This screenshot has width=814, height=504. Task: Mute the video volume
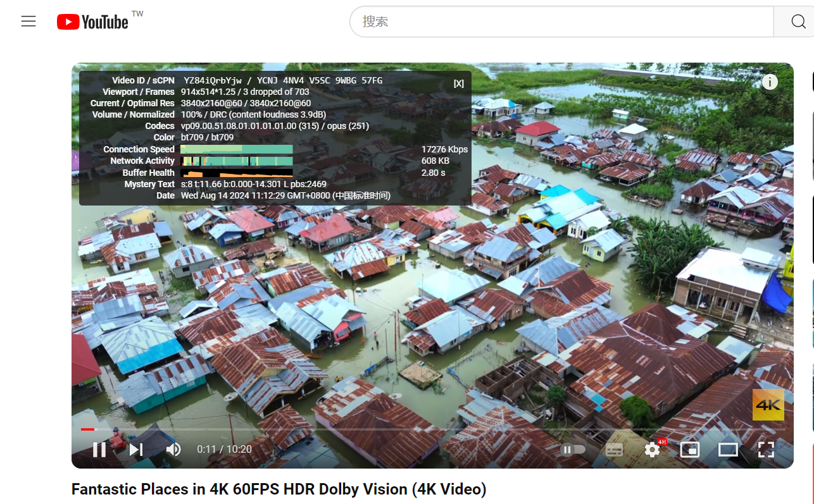click(173, 450)
